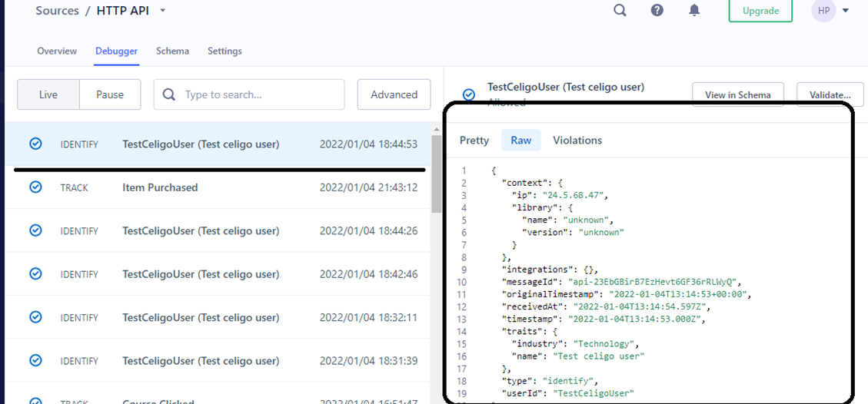The width and height of the screenshot is (868, 404).
Task: Select the TestCeligoUser event at 18:31:39
Action: 218,360
